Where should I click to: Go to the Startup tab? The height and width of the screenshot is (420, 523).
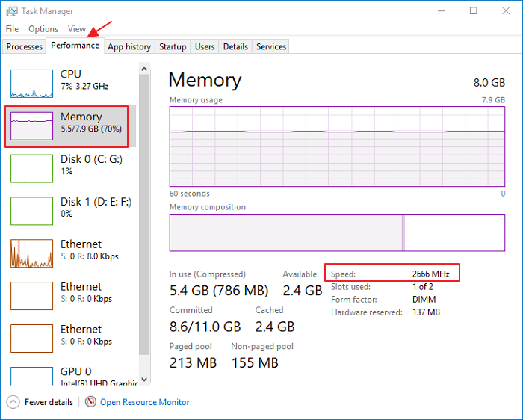pyautogui.click(x=173, y=46)
